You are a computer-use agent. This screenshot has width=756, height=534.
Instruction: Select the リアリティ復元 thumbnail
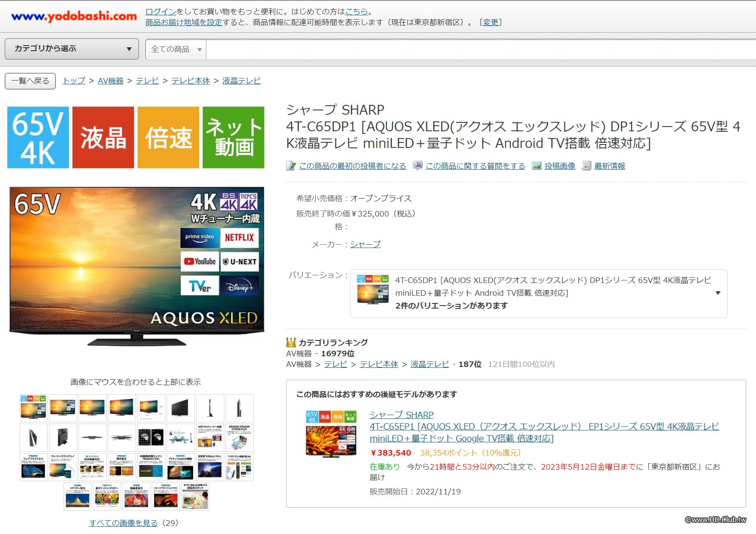click(x=78, y=496)
